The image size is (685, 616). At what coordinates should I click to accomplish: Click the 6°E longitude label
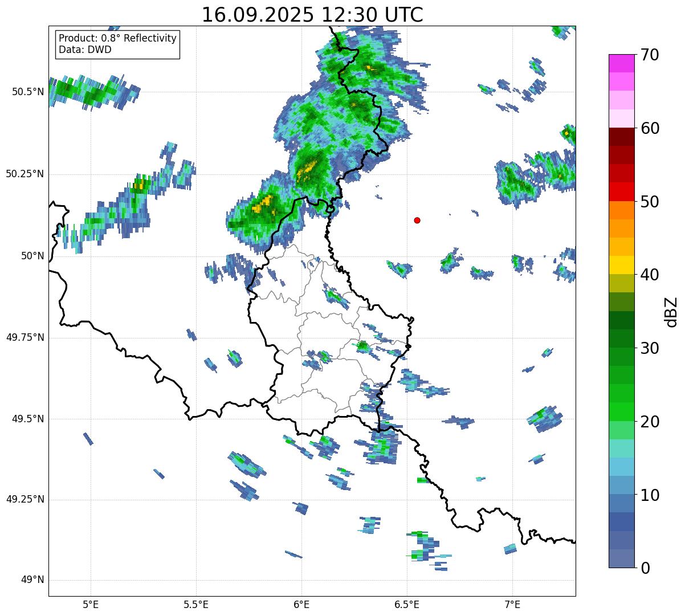pyautogui.click(x=301, y=604)
